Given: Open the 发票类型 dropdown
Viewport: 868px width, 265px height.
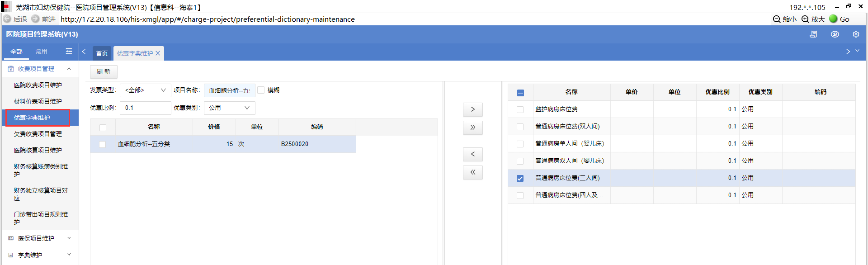Looking at the screenshot, I should click(x=145, y=90).
